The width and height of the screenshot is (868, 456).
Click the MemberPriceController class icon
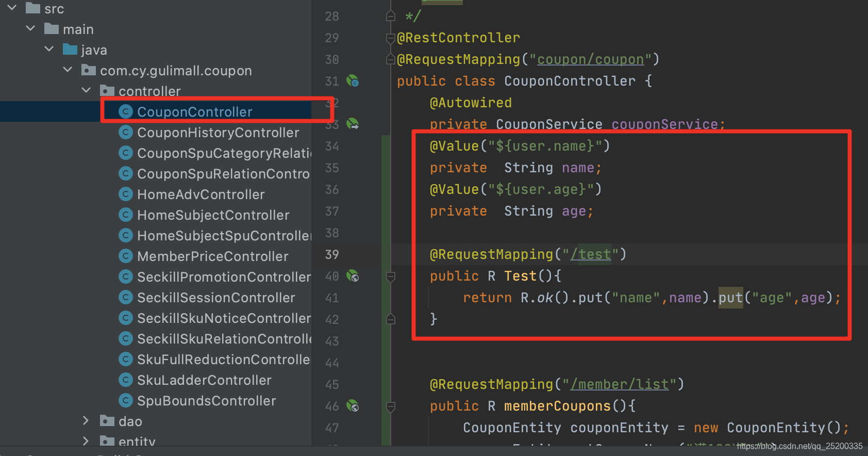(126, 256)
